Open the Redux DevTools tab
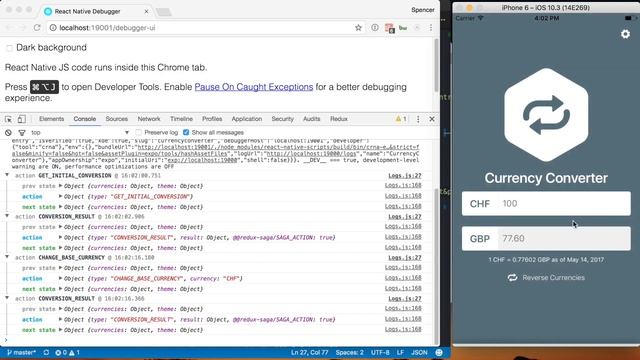The image size is (640, 360). point(339,119)
